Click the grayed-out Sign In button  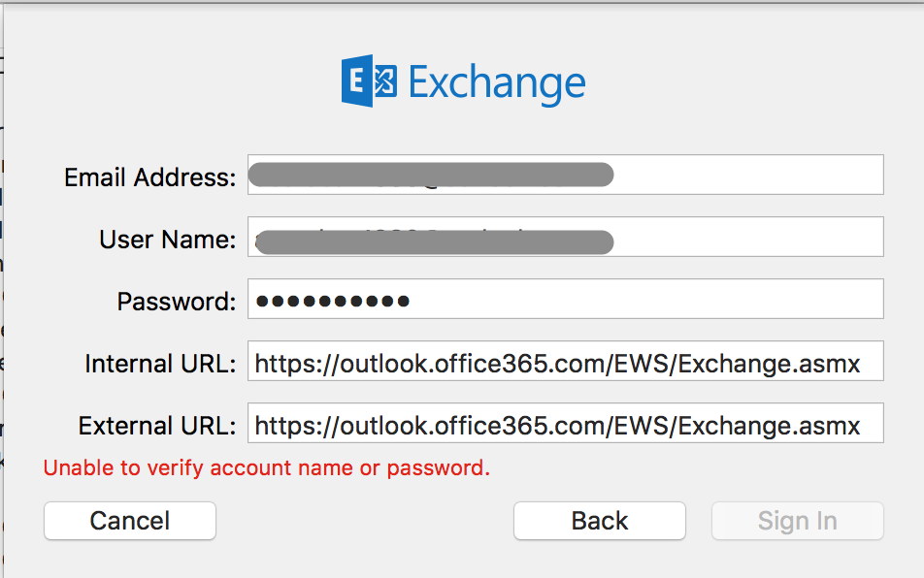click(797, 521)
